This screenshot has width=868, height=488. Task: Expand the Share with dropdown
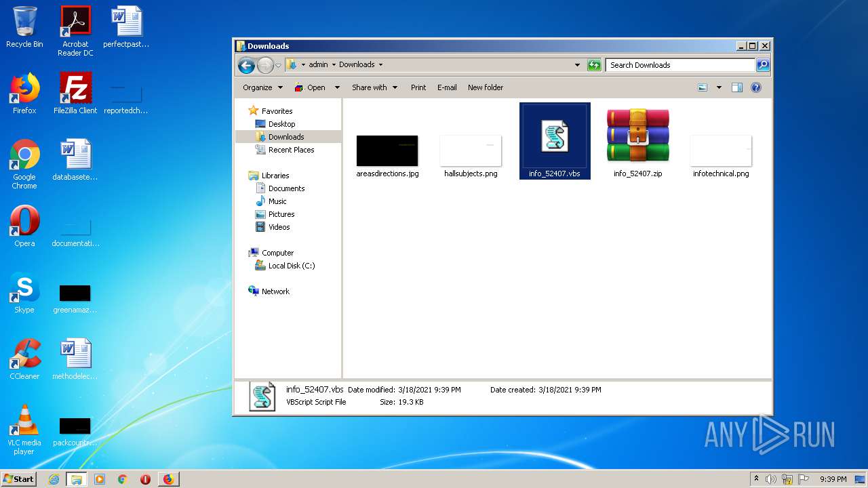374,87
